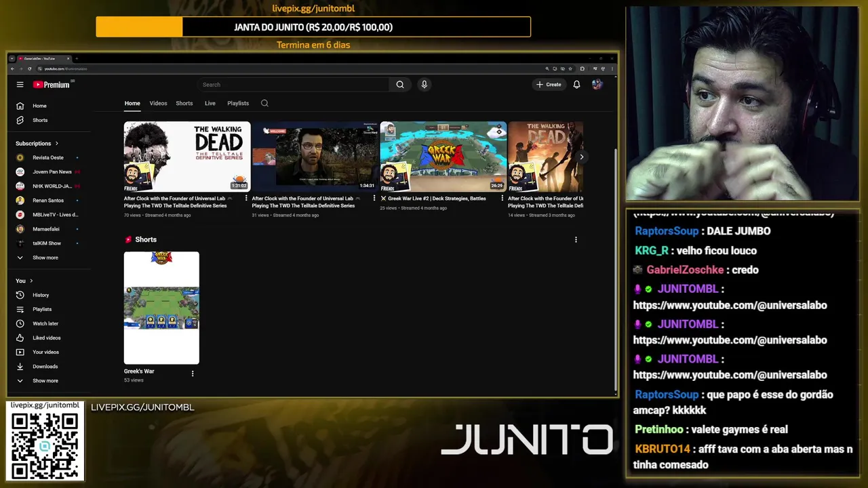868x488 pixels.
Task: Switch to the channel Live tab
Action: (210, 103)
